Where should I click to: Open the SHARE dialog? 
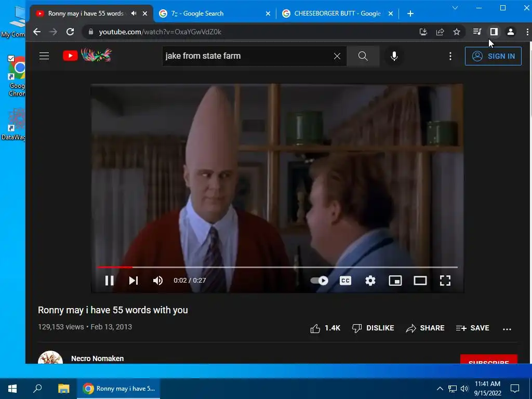tap(425, 328)
